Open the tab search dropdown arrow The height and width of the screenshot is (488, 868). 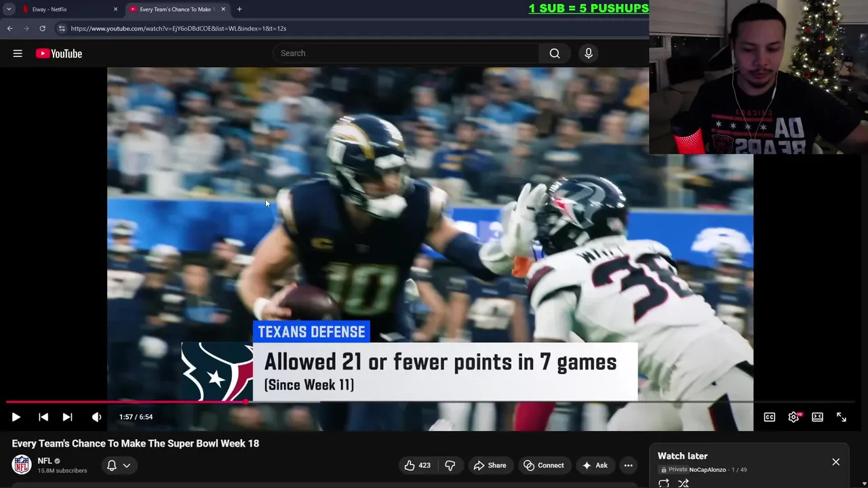point(9,9)
